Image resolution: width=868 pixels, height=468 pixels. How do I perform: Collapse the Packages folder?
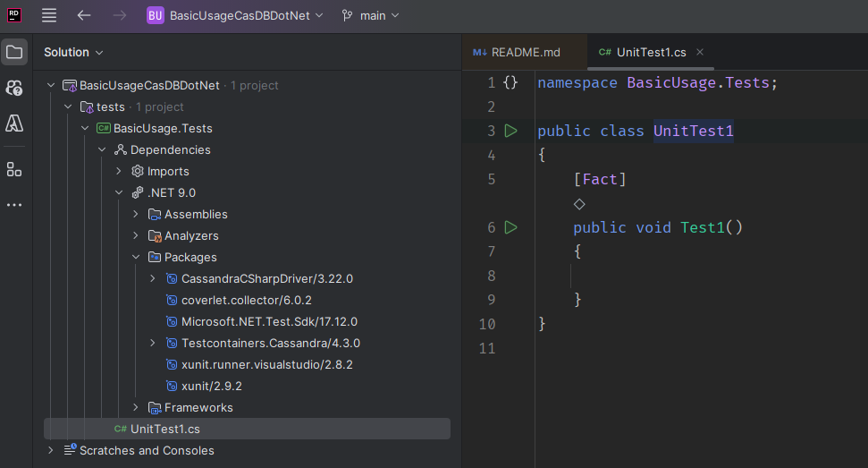(x=136, y=257)
